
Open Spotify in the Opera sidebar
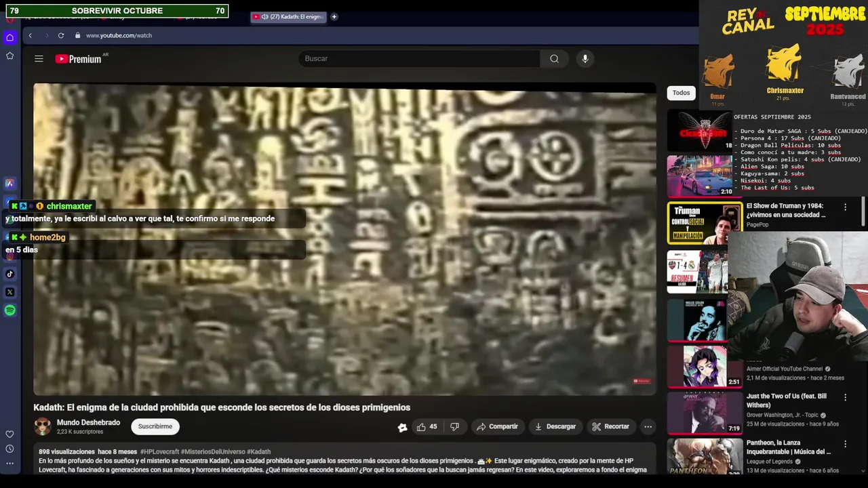(9, 310)
